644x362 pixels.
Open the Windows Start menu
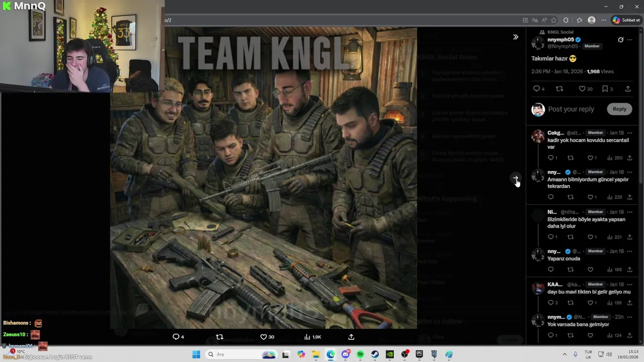click(196, 354)
